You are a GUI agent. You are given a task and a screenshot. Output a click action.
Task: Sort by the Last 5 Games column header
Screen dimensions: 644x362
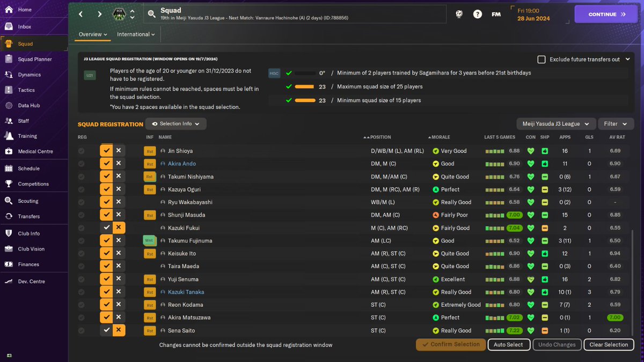pyautogui.click(x=500, y=137)
